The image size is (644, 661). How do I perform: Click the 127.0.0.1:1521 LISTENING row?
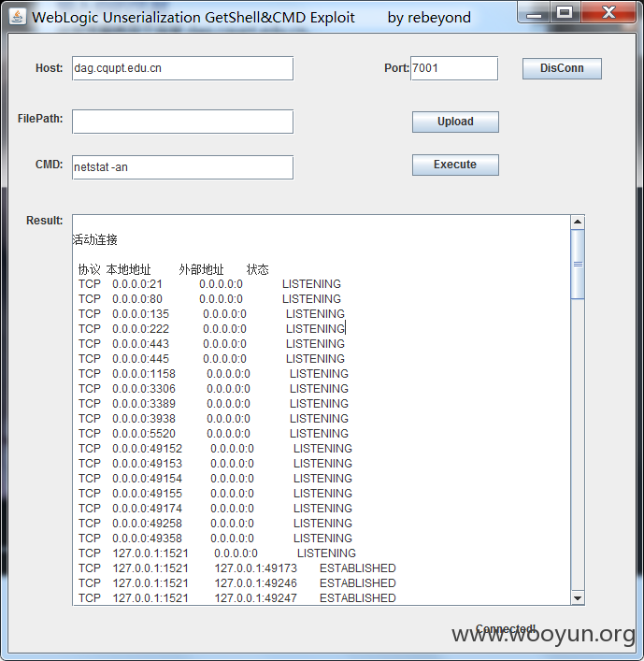pyautogui.click(x=217, y=553)
